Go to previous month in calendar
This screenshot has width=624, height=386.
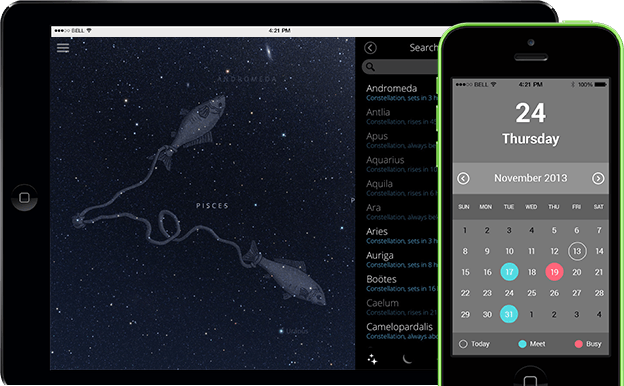(x=463, y=178)
